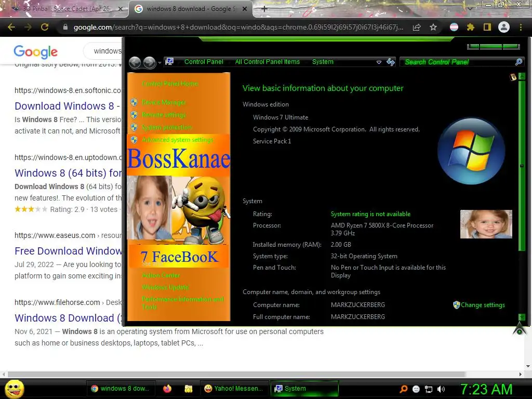Open Free Download Windows easeus result
The image size is (532, 399).
pyautogui.click(x=68, y=251)
